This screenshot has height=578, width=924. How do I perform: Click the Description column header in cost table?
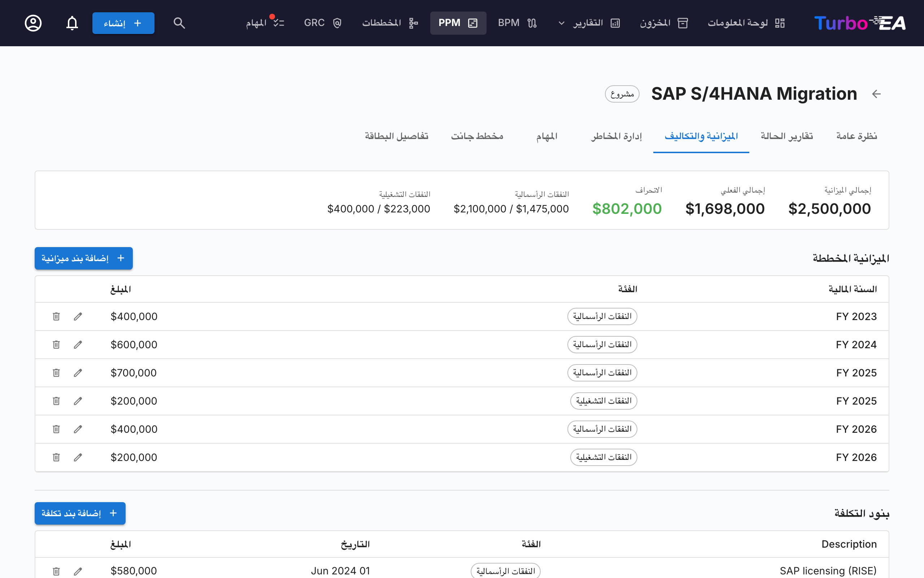(849, 544)
